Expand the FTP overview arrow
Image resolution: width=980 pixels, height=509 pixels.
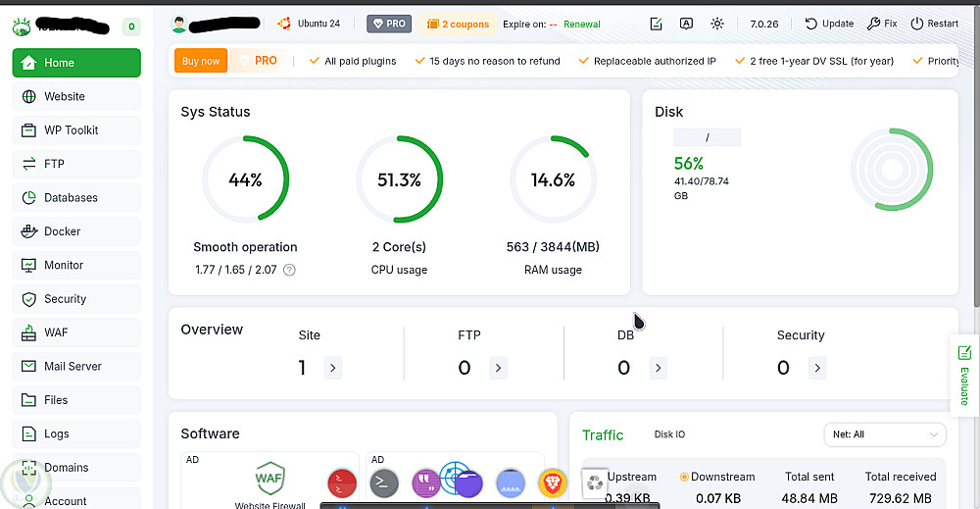[498, 368]
